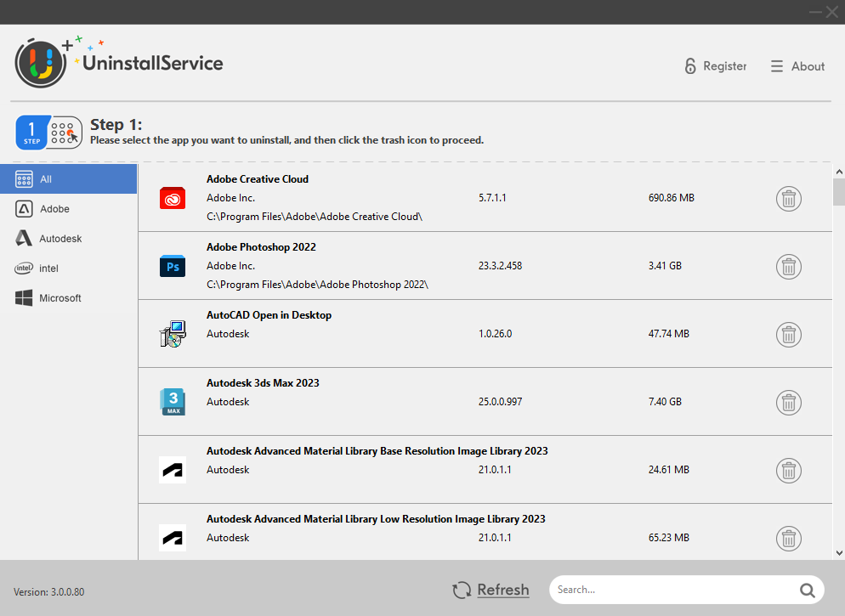
Task: Click the Autodesk category logo icon
Action: point(24,238)
